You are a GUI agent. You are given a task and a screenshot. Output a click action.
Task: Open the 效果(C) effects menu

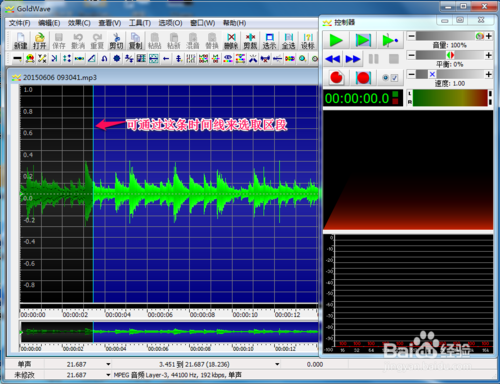click(79, 23)
